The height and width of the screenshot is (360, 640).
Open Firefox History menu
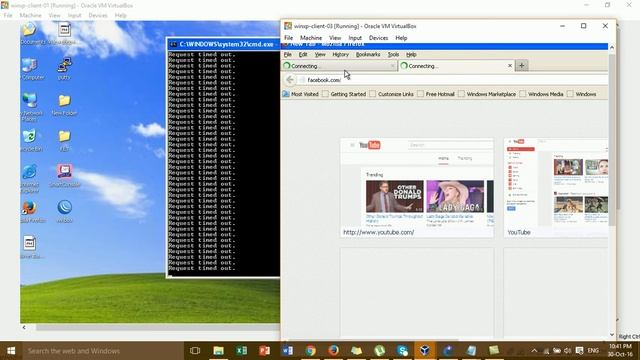tap(340, 54)
